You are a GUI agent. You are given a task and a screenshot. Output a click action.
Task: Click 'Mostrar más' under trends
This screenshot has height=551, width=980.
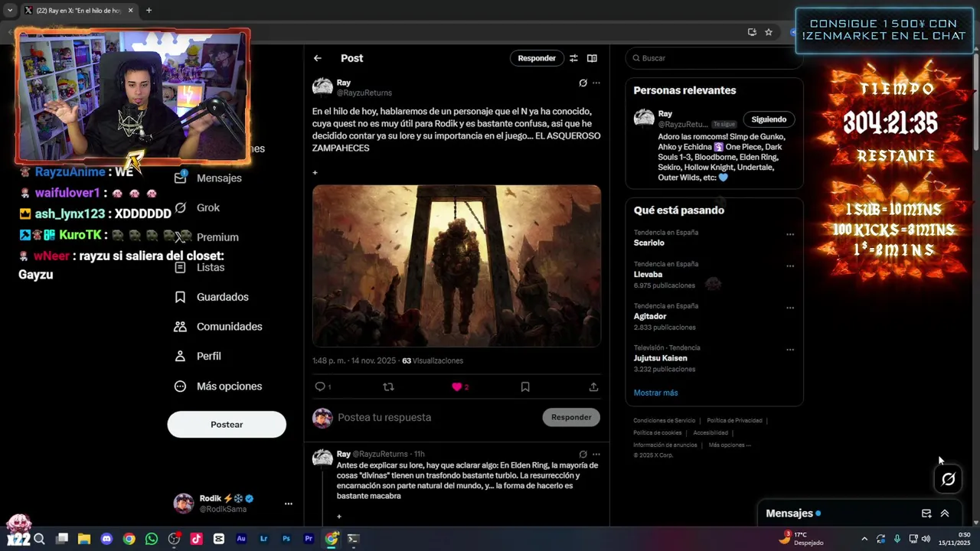(655, 393)
